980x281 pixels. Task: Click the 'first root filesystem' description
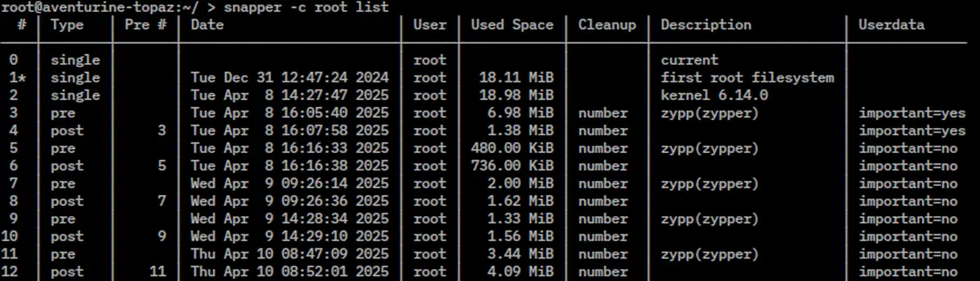click(x=748, y=78)
